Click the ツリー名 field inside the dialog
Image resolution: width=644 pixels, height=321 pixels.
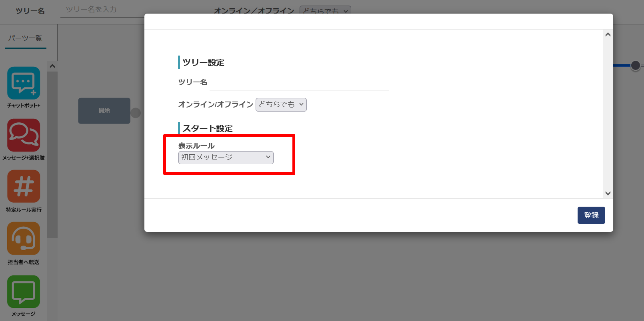click(299, 83)
